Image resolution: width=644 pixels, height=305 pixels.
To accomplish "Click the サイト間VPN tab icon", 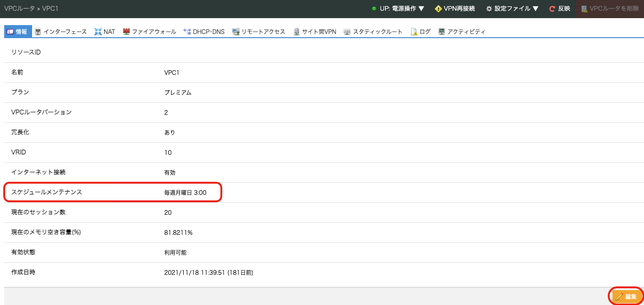I will coord(297,32).
